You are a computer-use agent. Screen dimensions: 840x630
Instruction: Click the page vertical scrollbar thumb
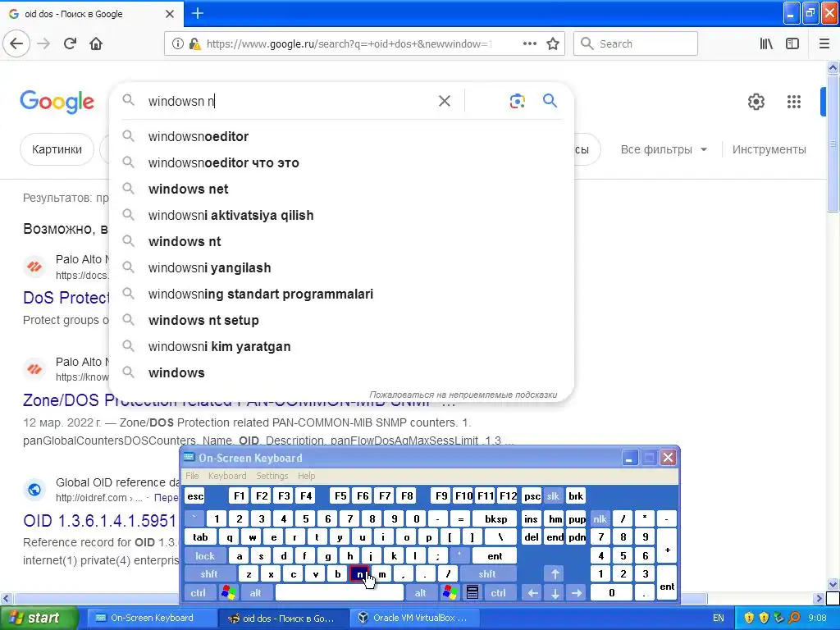coord(833,143)
